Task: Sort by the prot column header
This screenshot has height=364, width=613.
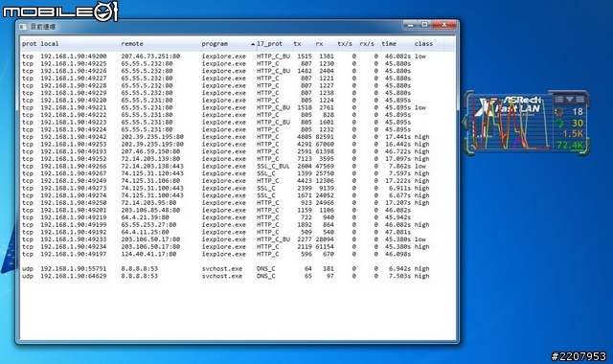Action: point(30,44)
